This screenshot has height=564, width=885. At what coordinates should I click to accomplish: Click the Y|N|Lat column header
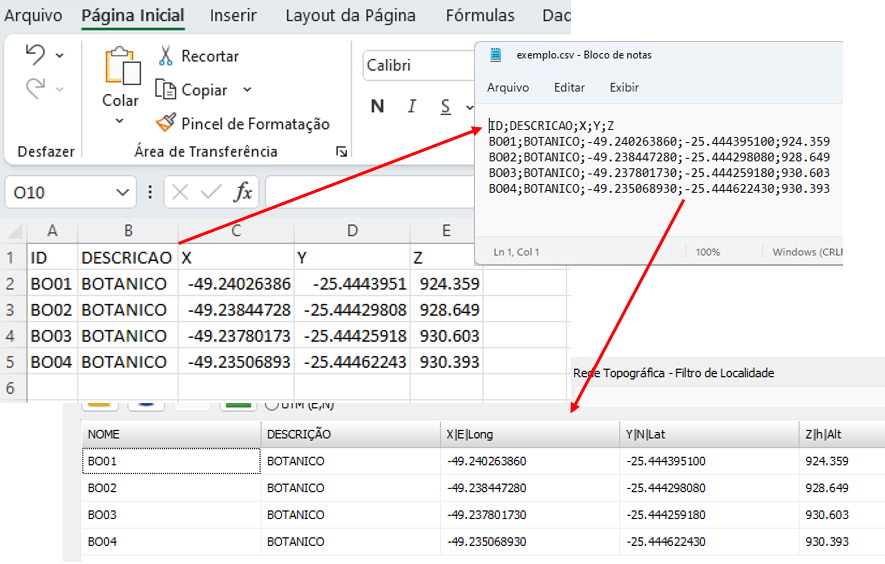[x=709, y=434]
